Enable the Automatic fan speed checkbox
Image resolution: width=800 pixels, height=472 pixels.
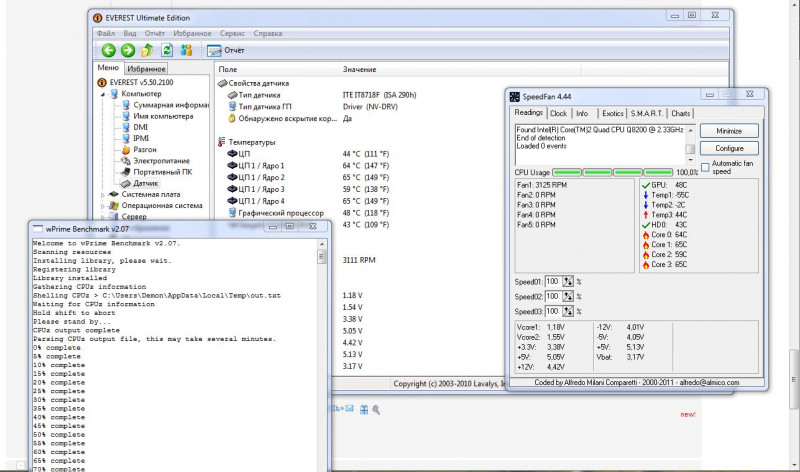tap(705, 167)
